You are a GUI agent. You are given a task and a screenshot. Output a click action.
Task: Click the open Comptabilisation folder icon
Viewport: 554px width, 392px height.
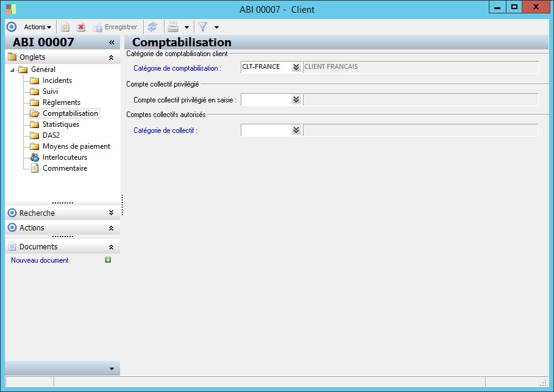[35, 113]
